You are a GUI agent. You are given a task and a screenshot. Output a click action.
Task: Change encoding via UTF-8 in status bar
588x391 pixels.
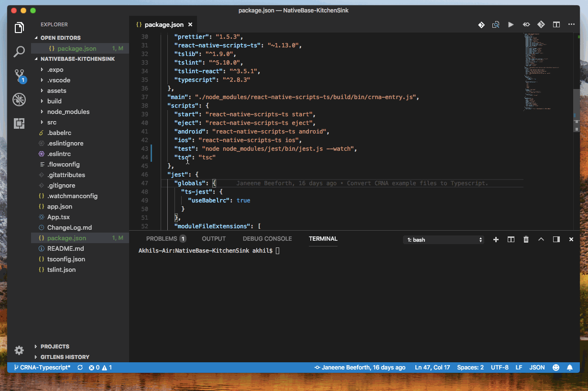point(500,368)
